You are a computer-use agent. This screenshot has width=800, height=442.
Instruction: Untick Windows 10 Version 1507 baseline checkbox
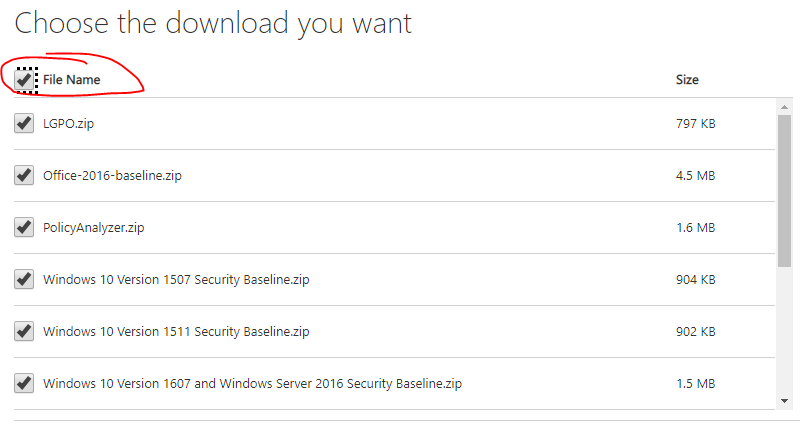23,280
